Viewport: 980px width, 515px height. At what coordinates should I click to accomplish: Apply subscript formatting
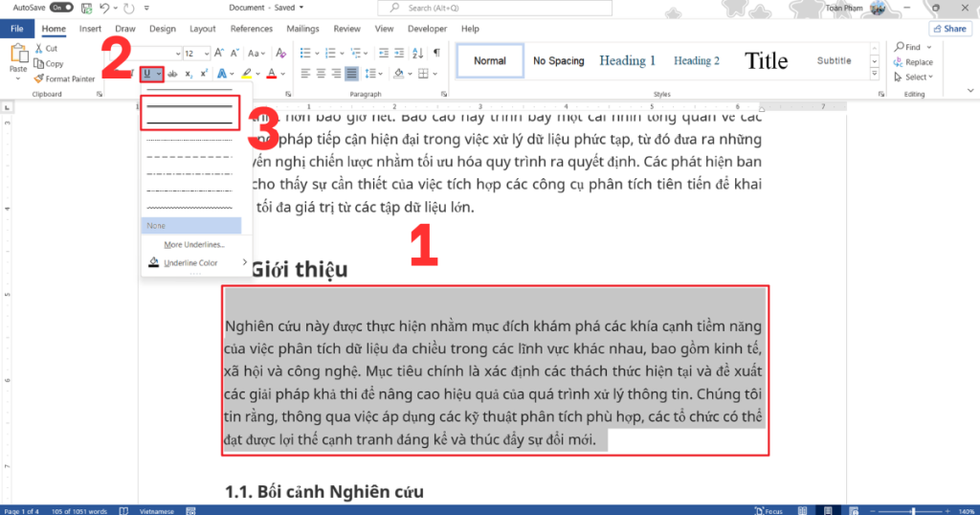[189, 74]
